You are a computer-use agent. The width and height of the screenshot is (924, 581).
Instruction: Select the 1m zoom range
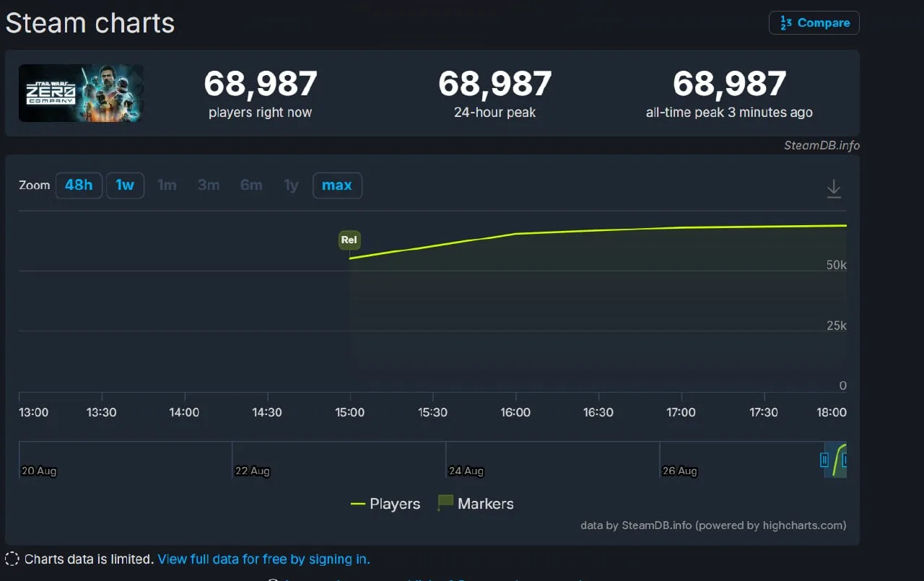point(167,185)
